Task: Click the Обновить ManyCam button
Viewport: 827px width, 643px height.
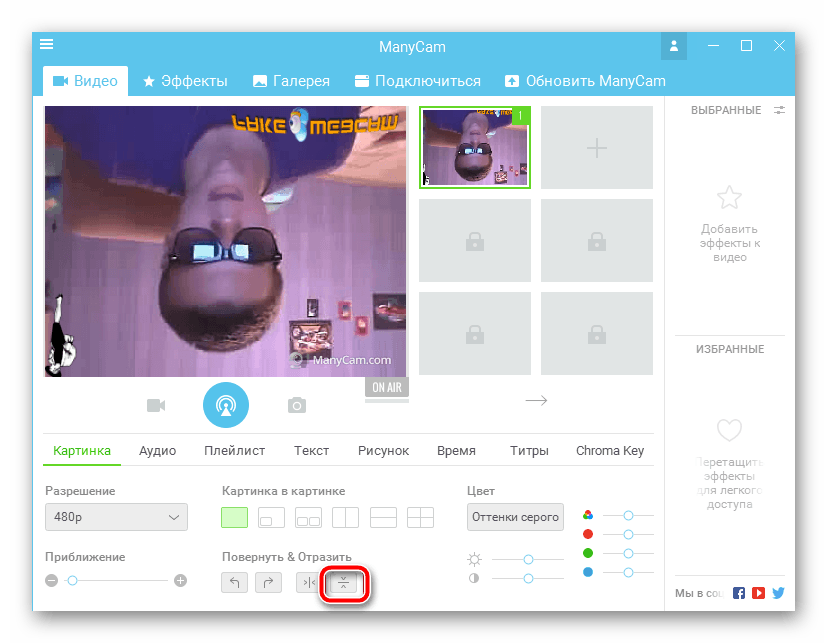Action: [585, 81]
